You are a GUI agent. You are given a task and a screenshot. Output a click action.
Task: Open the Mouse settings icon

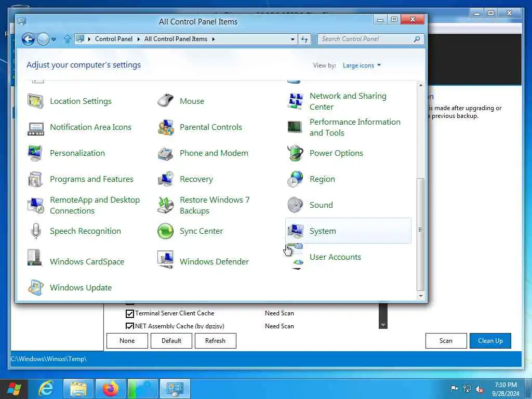click(x=165, y=101)
